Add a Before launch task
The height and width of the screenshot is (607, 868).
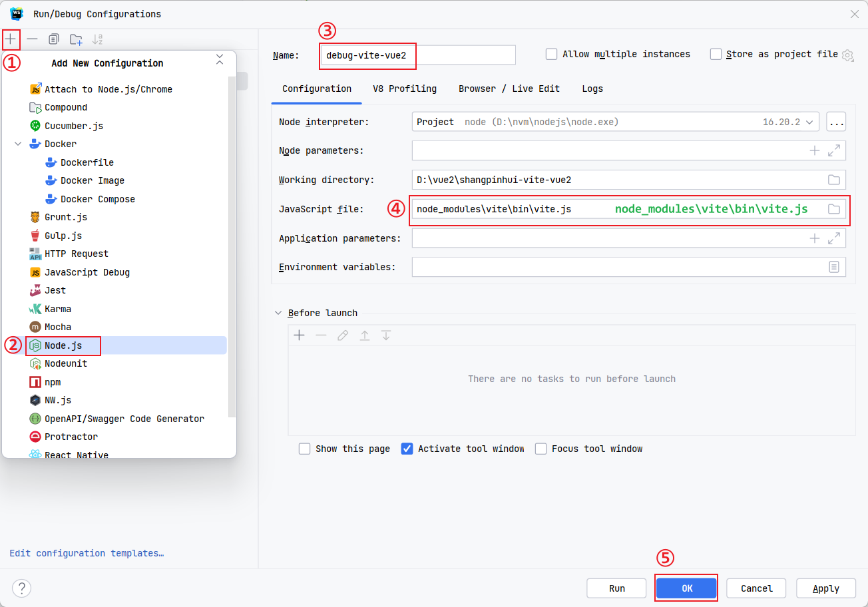point(300,335)
